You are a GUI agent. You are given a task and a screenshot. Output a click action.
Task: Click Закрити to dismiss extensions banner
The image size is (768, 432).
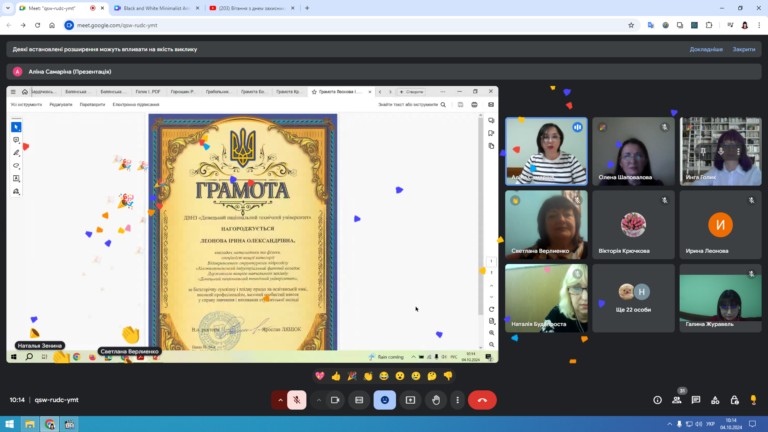744,49
